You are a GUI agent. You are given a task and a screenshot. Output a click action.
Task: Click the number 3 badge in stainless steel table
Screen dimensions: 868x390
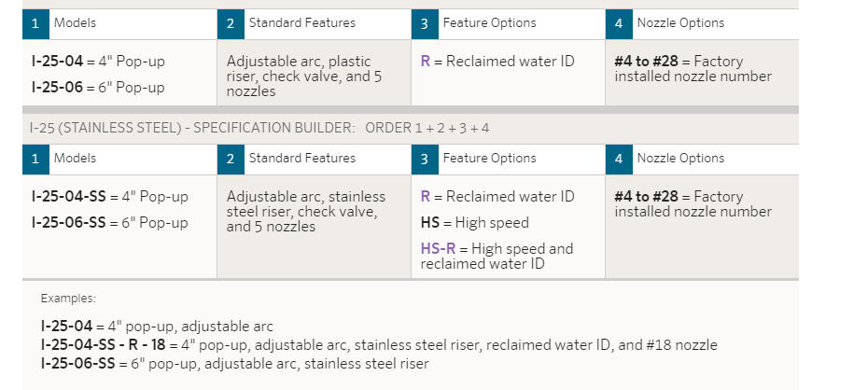tap(425, 160)
